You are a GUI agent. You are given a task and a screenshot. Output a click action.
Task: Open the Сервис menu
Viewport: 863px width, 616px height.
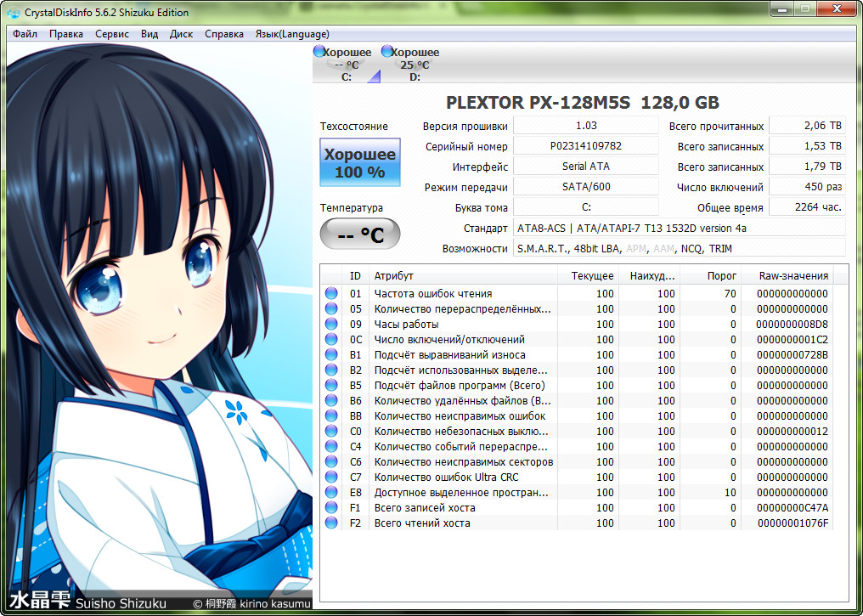pos(112,34)
